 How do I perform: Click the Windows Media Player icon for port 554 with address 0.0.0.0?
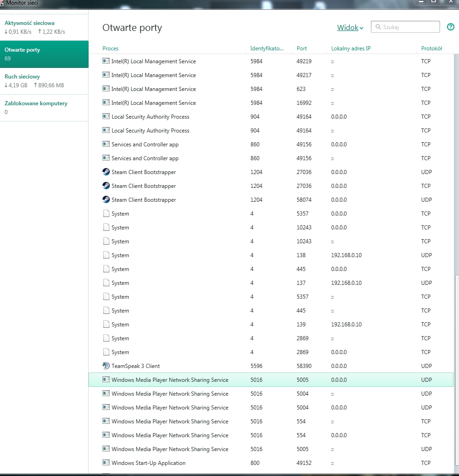point(106,435)
